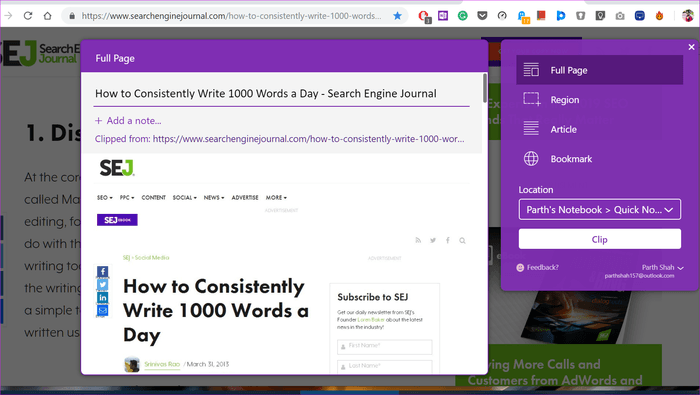
Task: Expand the MORE menu in preview
Action: click(276, 197)
